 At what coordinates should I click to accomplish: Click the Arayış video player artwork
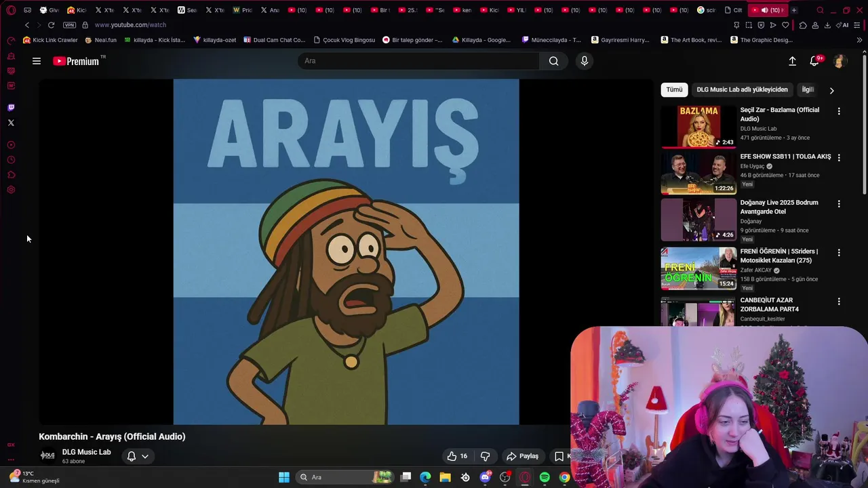point(346,251)
